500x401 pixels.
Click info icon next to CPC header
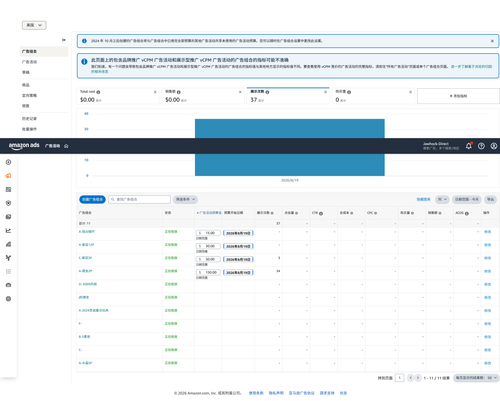[376, 213]
